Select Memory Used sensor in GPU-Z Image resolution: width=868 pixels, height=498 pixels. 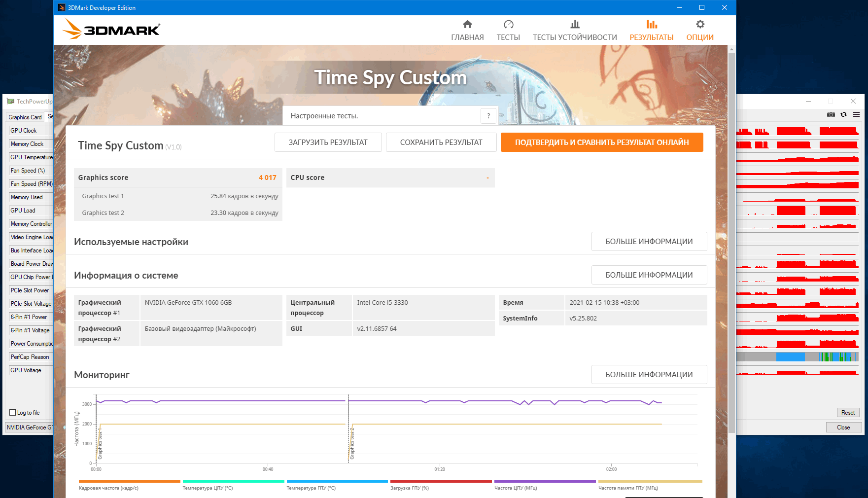31,197
